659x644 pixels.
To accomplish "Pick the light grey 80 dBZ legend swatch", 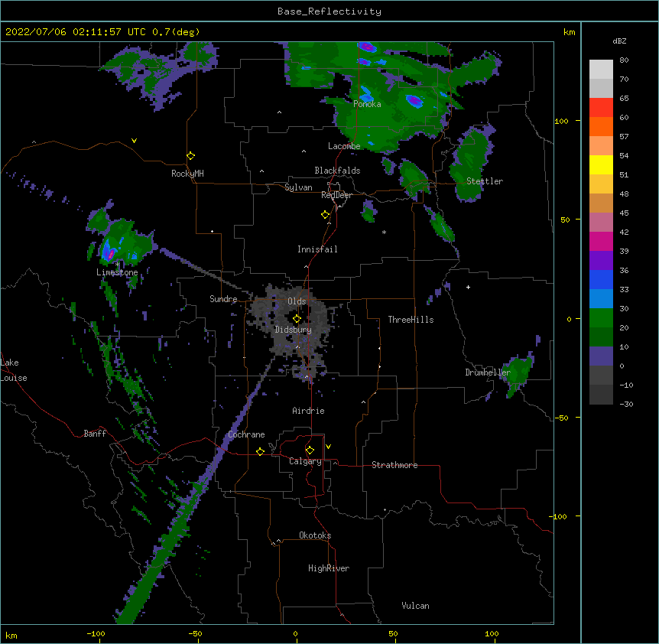I will pyautogui.click(x=601, y=69).
